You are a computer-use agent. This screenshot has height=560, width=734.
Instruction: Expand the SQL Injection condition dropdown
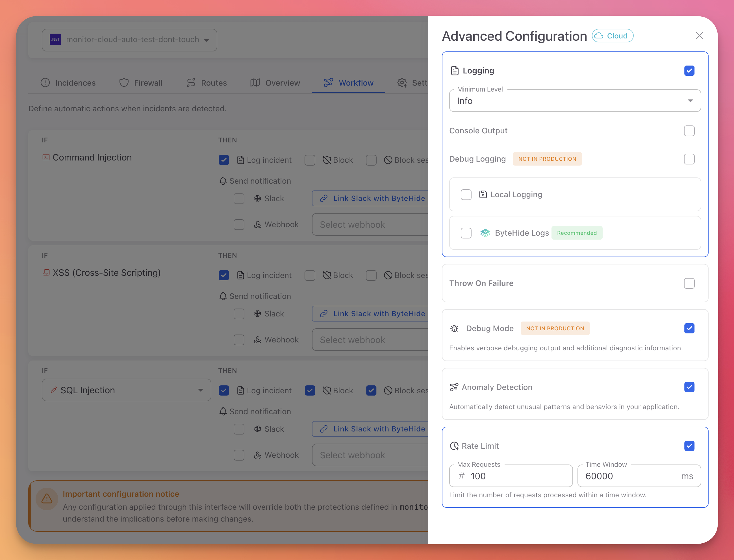coord(200,390)
